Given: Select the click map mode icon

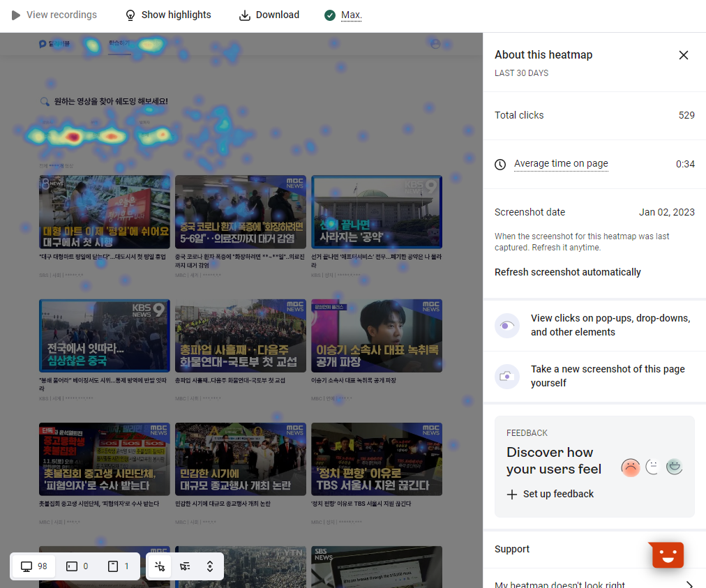Looking at the screenshot, I should [160, 566].
